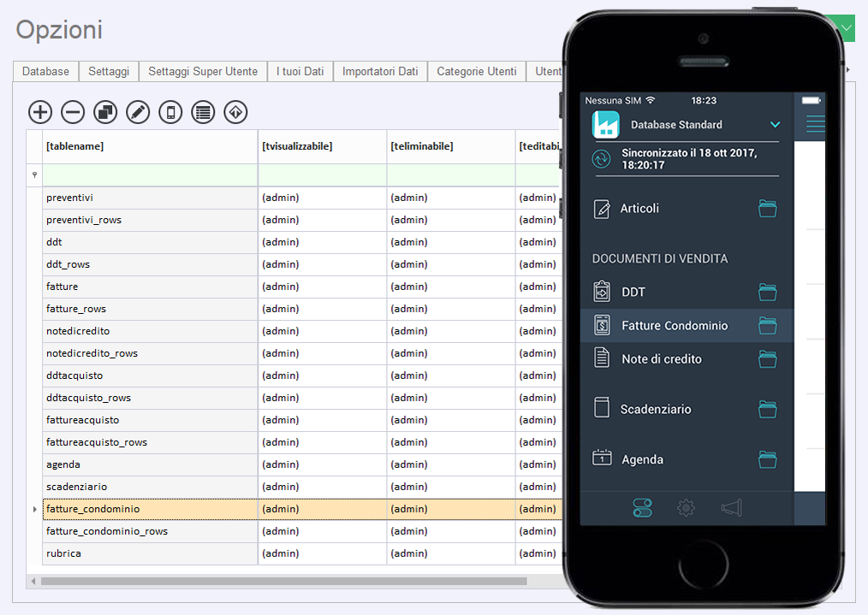The height and width of the screenshot is (615, 868).
Task: Expand the Database Standard chevron
Action: tap(775, 125)
